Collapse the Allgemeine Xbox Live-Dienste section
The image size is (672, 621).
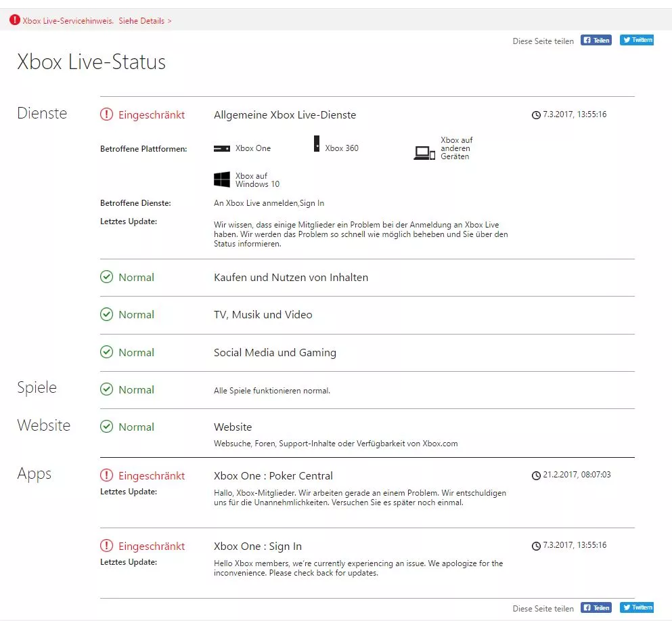(285, 115)
